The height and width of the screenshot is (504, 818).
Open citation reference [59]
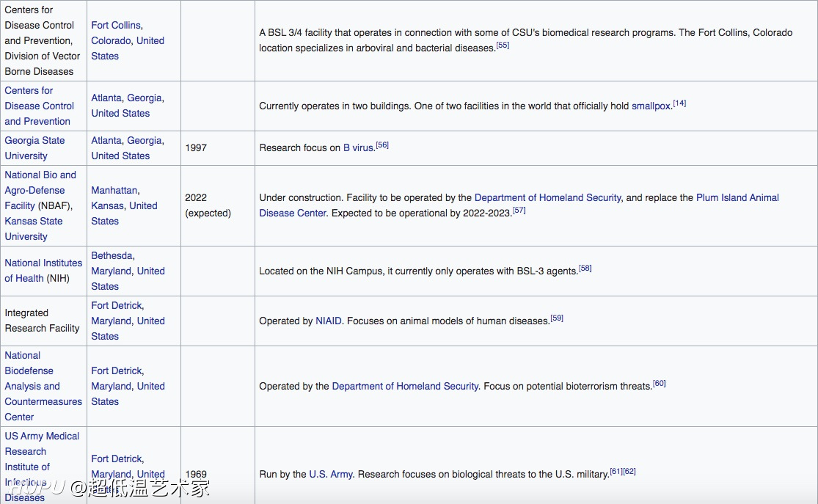coord(557,318)
